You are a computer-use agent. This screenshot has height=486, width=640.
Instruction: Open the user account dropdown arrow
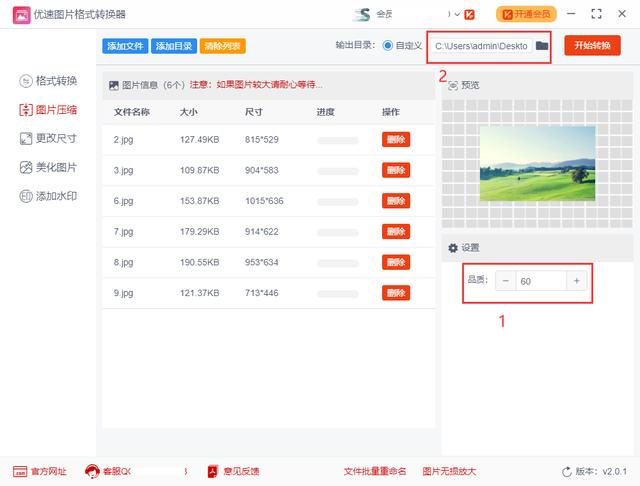(457, 14)
